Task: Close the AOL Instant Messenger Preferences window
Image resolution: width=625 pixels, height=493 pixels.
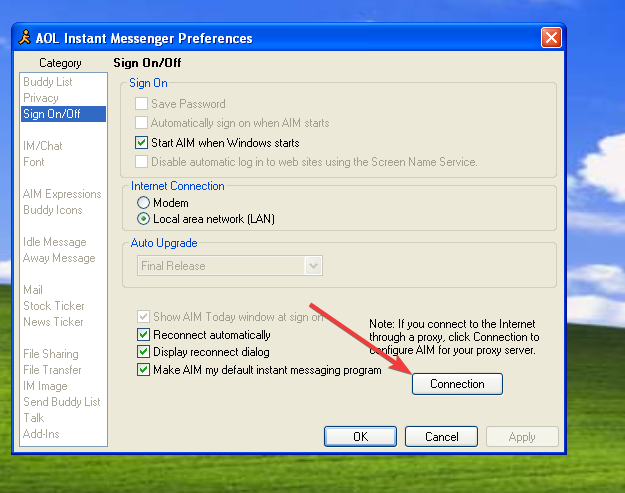Action: (551, 38)
